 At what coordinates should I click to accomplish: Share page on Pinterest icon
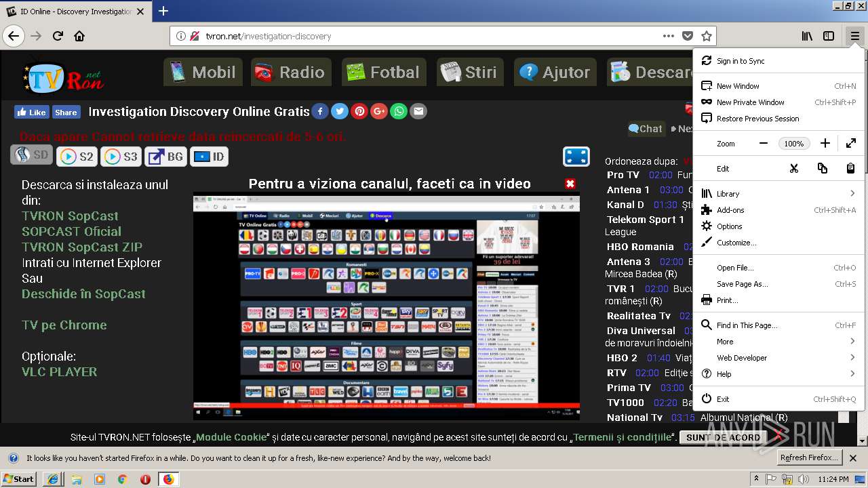click(359, 111)
